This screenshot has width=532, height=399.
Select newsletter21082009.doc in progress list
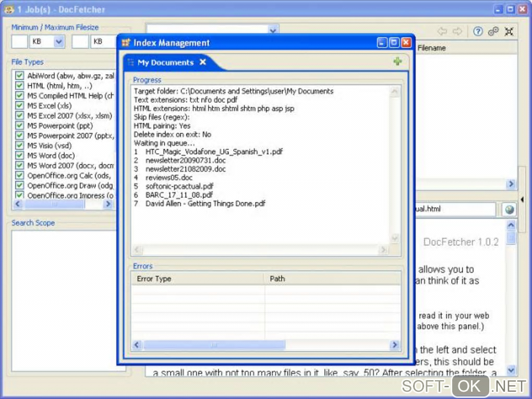185,169
